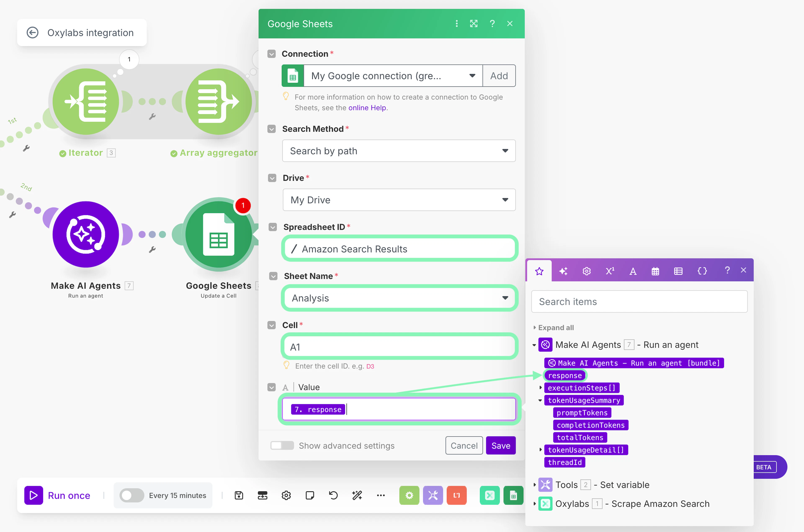Switch to the custom variables braces tab
This screenshot has height=532, width=804.
point(702,271)
